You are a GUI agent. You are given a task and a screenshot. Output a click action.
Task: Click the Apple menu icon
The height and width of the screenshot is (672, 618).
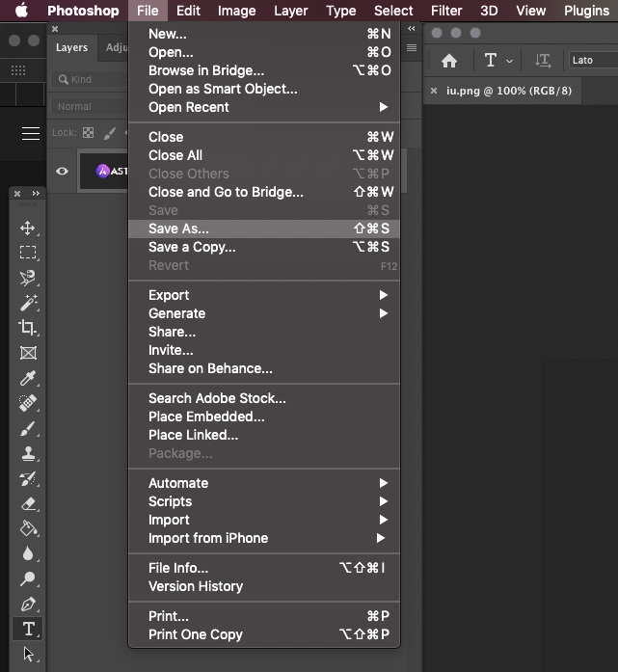(x=21, y=11)
